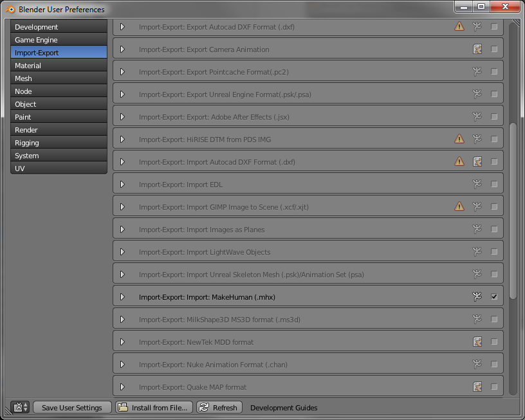This screenshot has height=420, width=525.
Task: Click official support icon on Import Autocad DXF
Action: (x=477, y=161)
